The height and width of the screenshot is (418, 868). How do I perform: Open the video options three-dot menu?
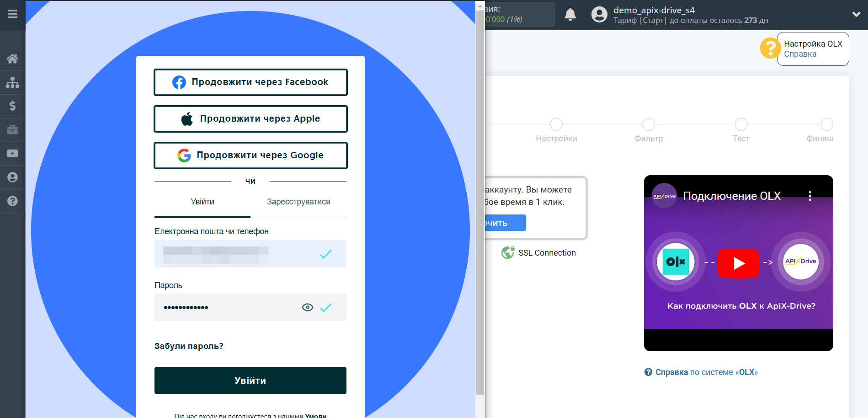pos(810,196)
